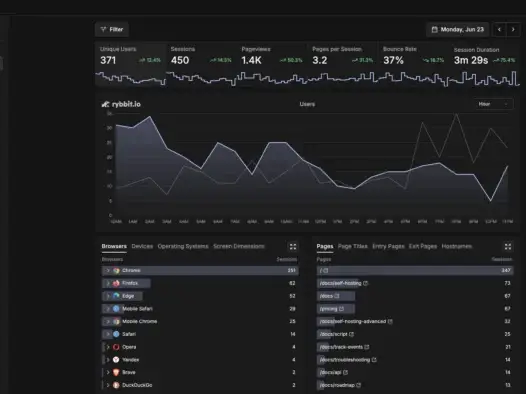Click the Chrome browser icon

(x=116, y=271)
